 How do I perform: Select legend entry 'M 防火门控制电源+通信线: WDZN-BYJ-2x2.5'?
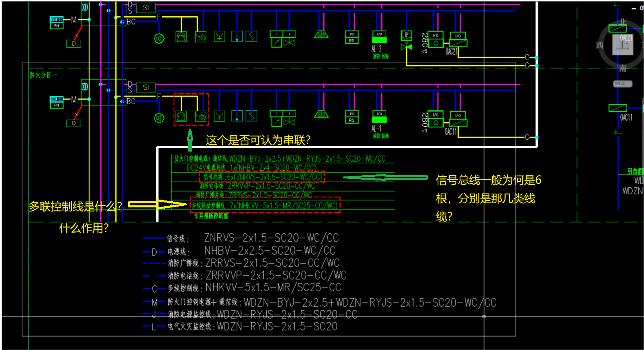point(319,302)
